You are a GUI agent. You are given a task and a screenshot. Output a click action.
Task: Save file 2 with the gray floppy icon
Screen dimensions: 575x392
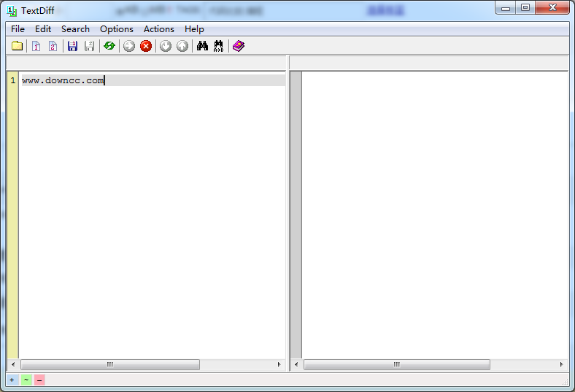[x=89, y=46]
